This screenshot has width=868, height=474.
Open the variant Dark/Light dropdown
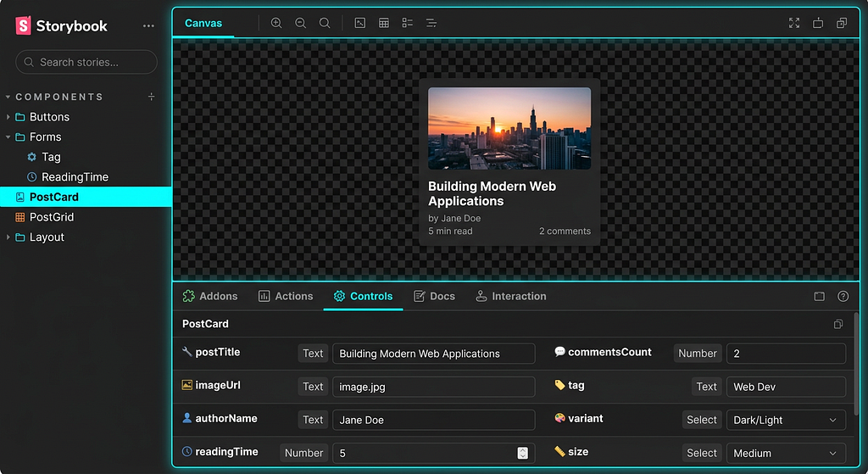[786, 420]
